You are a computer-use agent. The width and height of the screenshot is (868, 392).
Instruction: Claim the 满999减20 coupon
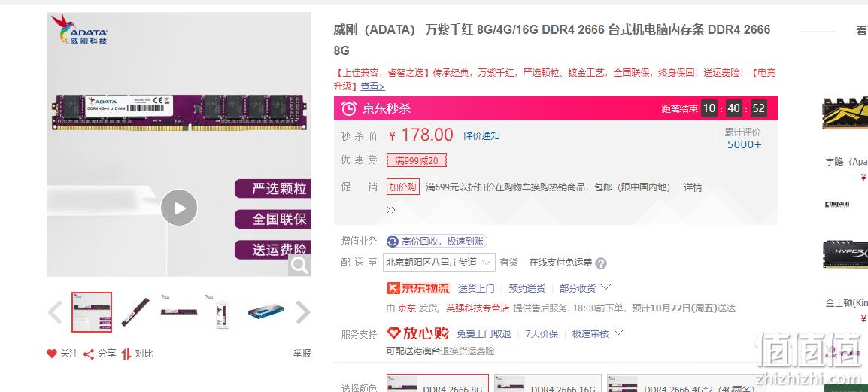[x=416, y=160]
